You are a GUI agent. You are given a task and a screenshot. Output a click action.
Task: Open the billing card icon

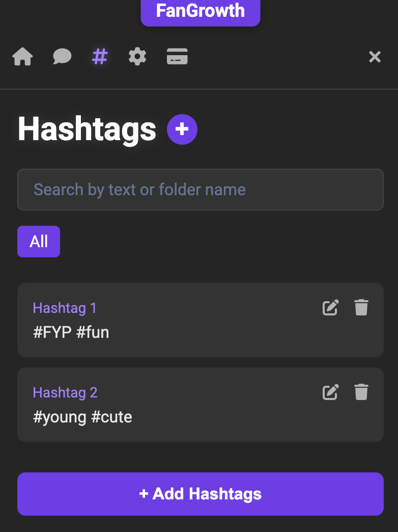pyautogui.click(x=177, y=57)
